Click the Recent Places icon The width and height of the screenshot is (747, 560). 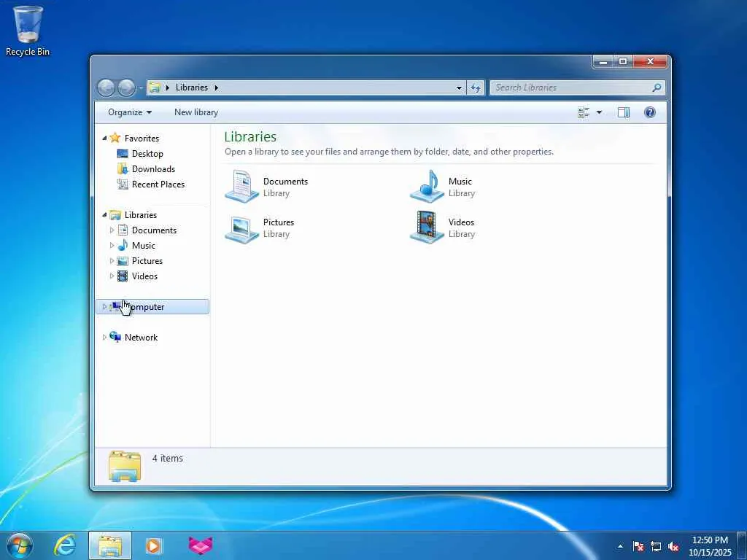[x=123, y=184]
